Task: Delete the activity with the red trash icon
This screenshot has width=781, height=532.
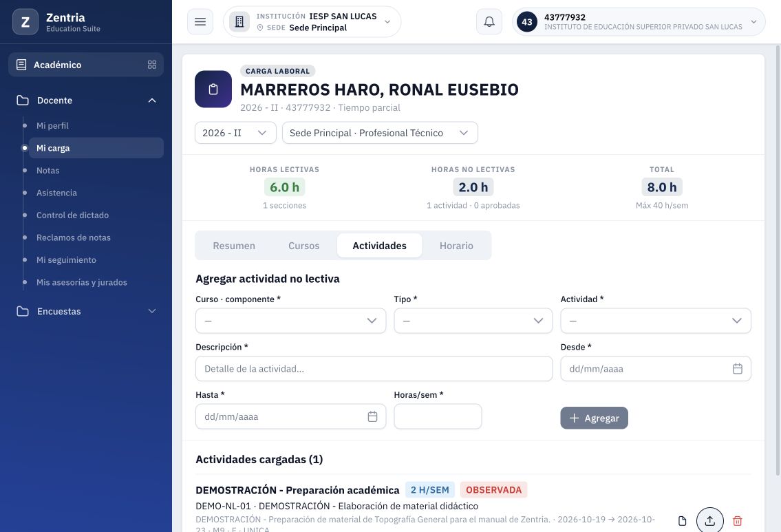Action: 737,520
